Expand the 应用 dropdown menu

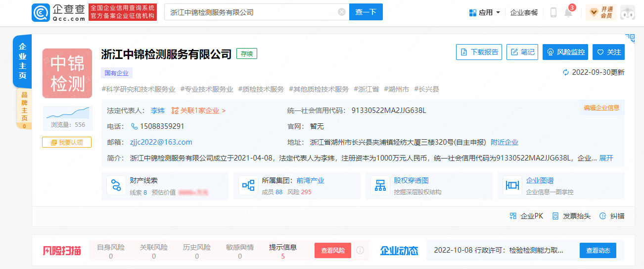coord(485,12)
